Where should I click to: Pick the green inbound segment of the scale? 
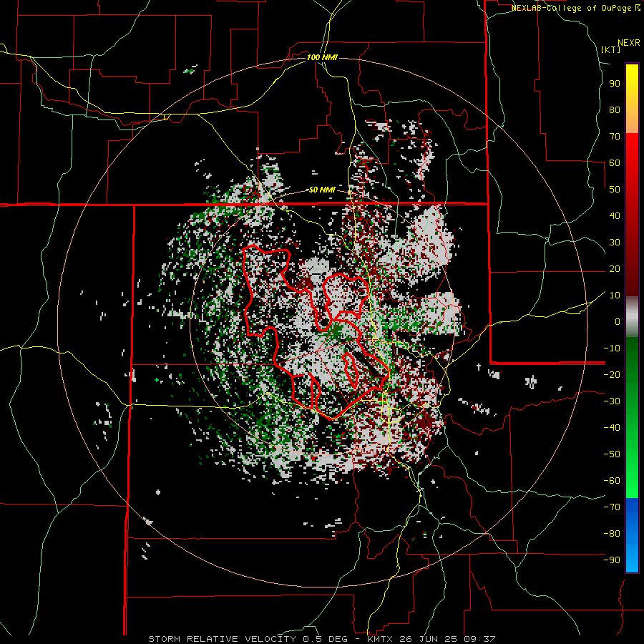(632, 417)
